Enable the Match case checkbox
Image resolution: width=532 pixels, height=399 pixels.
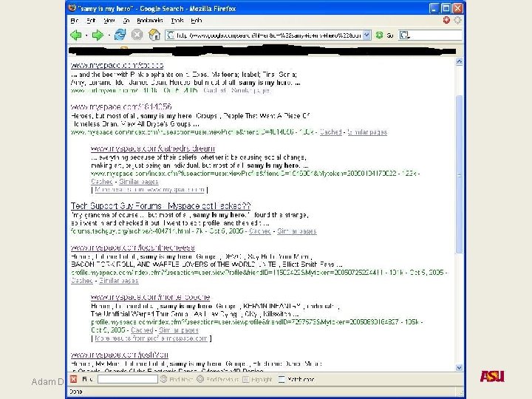[282, 379]
